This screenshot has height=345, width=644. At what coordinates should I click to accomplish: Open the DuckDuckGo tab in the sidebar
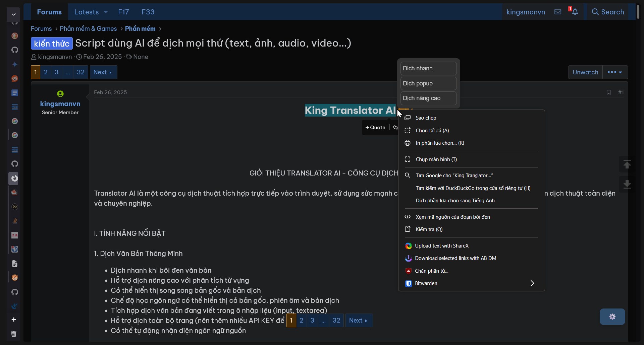click(15, 36)
